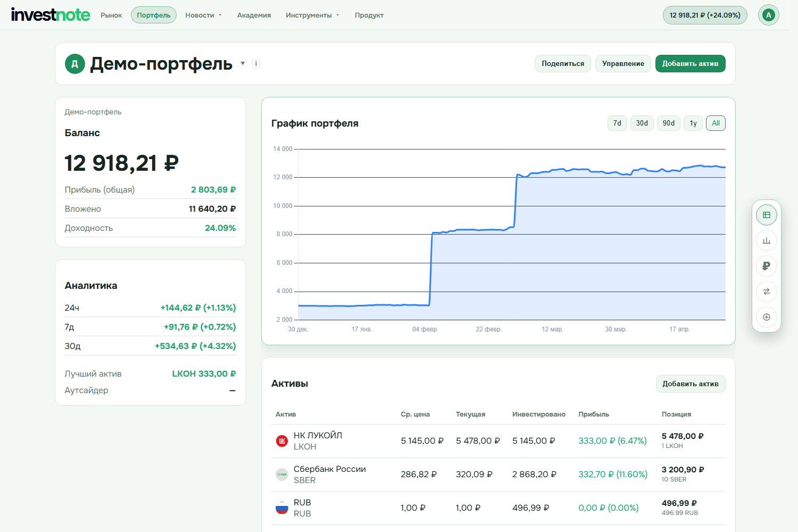Open the Продукт nav item

pos(369,15)
